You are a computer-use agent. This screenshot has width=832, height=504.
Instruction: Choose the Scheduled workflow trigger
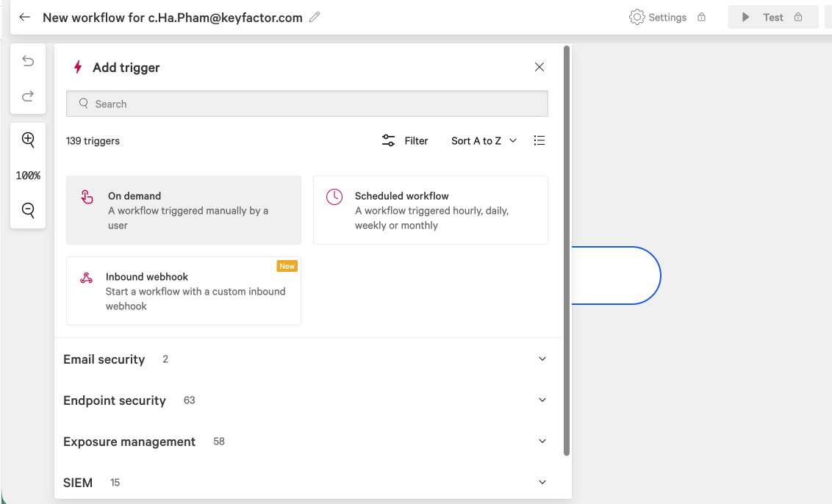(x=431, y=210)
